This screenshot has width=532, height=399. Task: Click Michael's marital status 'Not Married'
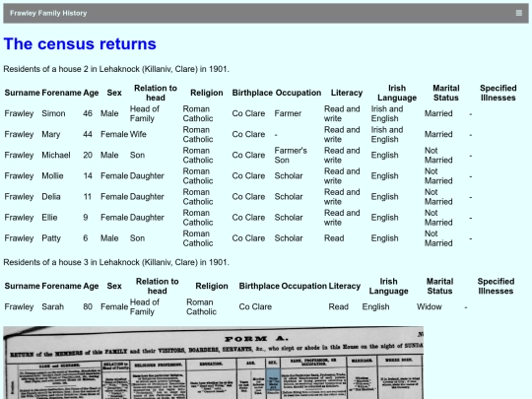tap(438, 155)
